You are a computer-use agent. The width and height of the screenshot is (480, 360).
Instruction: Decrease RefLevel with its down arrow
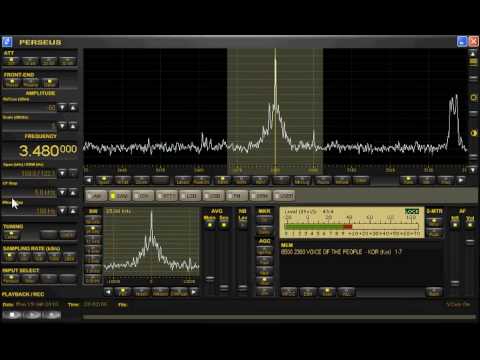(x=62, y=107)
